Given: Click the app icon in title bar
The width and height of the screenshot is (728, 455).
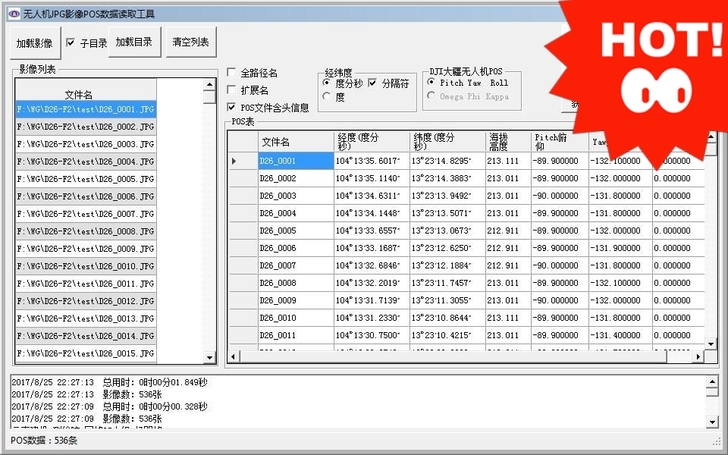Looking at the screenshot, I should (x=13, y=13).
